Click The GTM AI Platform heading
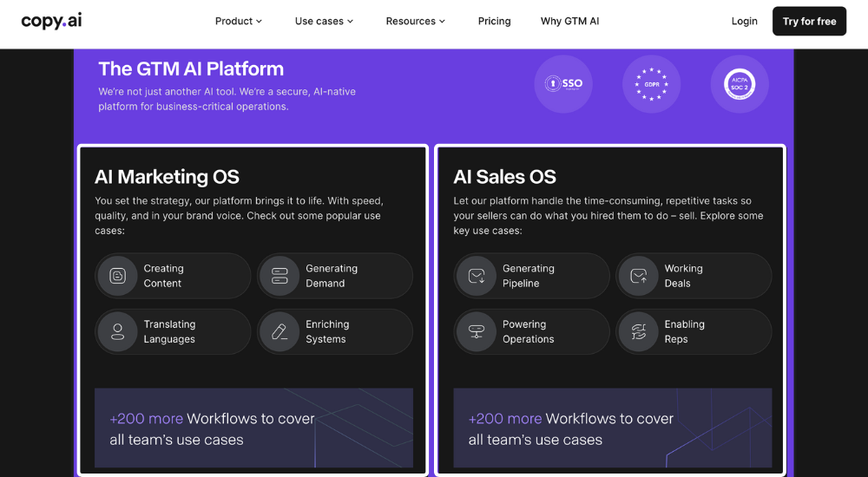 [x=191, y=69]
